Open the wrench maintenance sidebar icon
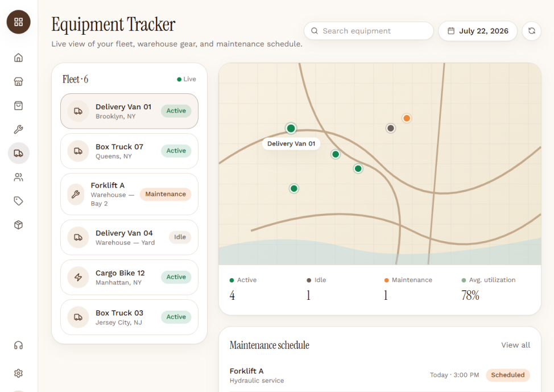Image resolution: width=554 pixels, height=392 pixels. point(18,129)
